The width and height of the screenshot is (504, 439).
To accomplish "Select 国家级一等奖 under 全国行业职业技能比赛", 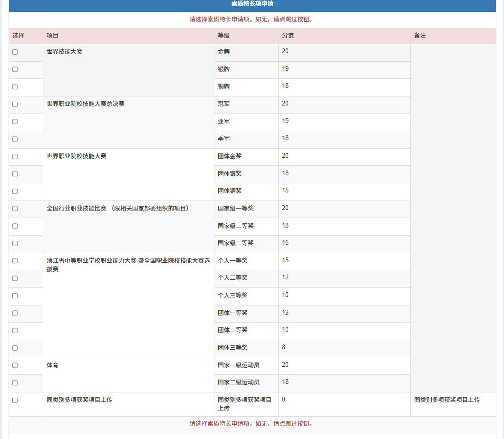I will pyautogui.click(x=14, y=209).
